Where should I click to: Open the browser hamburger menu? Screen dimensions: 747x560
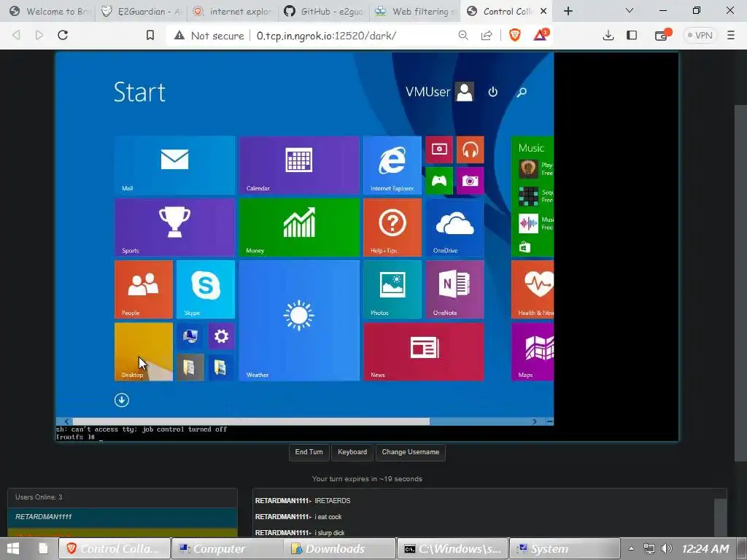coord(731,35)
